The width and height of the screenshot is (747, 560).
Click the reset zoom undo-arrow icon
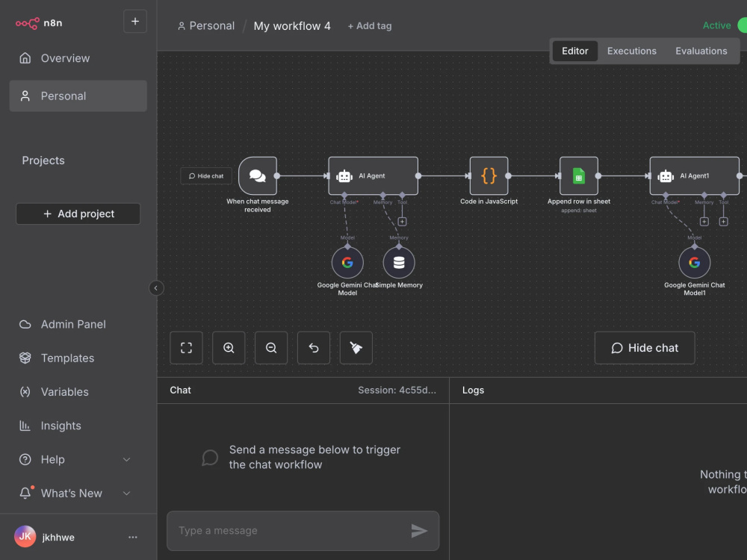pyautogui.click(x=314, y=348)
